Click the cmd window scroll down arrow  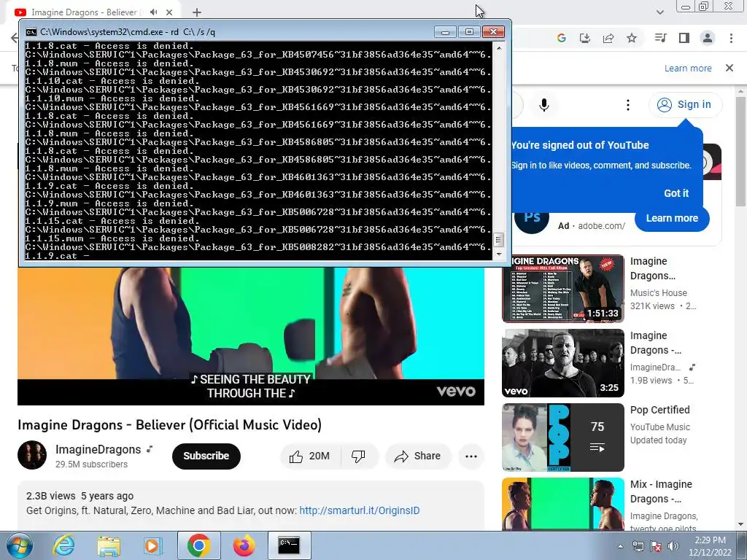498,254
